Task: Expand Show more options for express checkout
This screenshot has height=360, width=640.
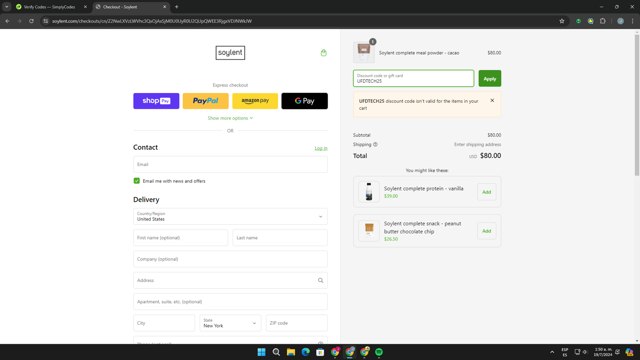Action: click(x=230, y=118)
